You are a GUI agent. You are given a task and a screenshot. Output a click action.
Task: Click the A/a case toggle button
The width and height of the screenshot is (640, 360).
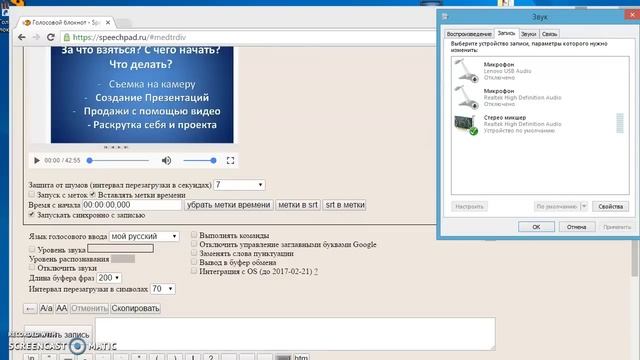point(46,308)
